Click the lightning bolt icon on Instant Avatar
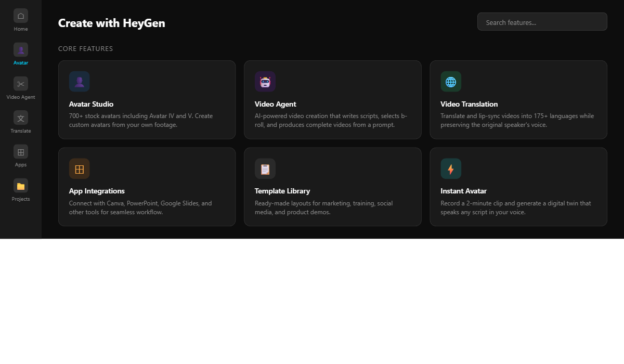This screenshot has height=364, width=624. pos(451,168)
